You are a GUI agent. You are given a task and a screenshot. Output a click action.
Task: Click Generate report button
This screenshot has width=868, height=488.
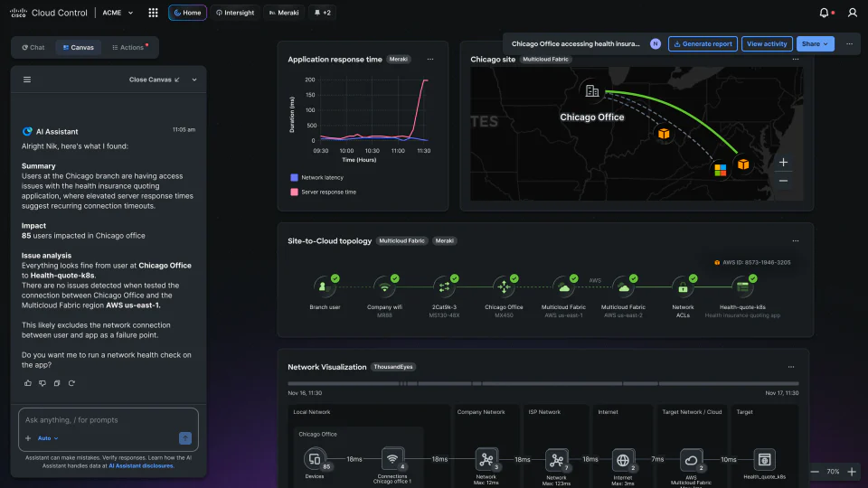tap(703, 43)
